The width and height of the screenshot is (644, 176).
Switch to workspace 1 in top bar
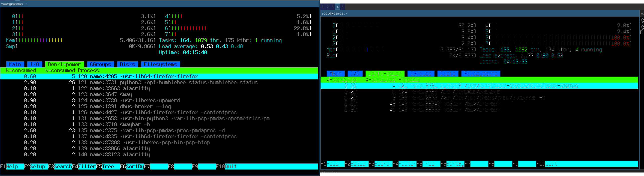click(x=323, y=7)
